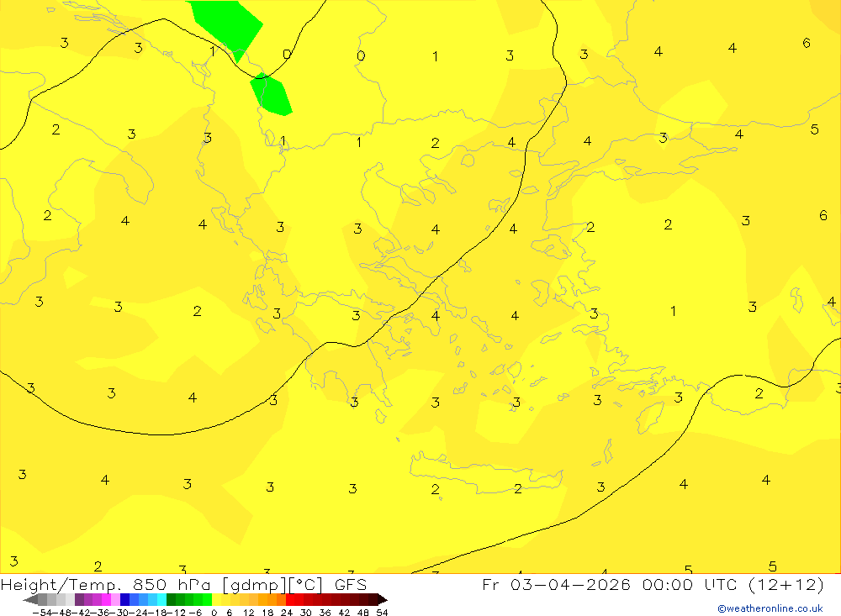Click the "-6" legend value

pos(195,613)
